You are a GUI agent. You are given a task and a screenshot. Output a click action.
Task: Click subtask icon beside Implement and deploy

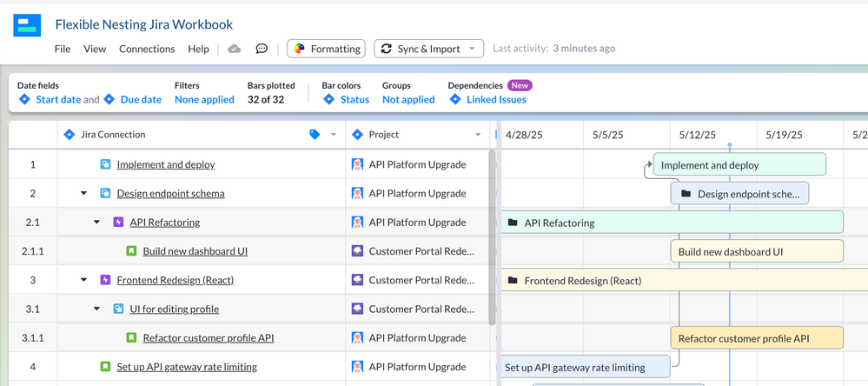point(105,164)
